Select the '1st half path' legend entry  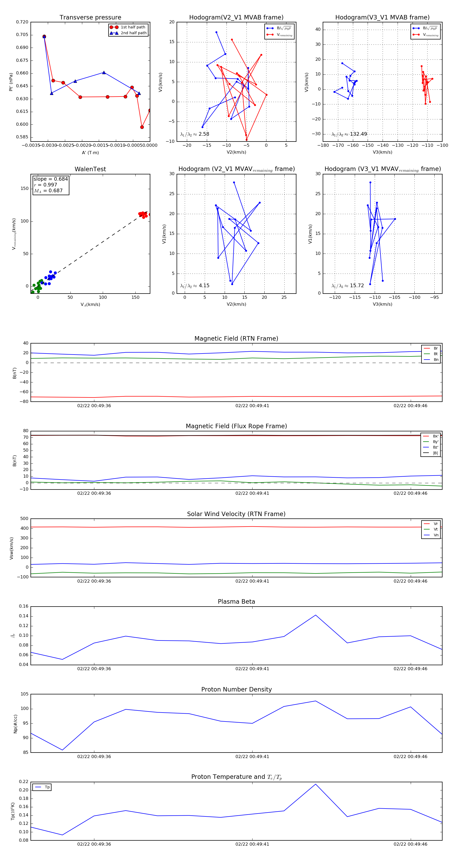pyautogui.click(x=128, y=27)
